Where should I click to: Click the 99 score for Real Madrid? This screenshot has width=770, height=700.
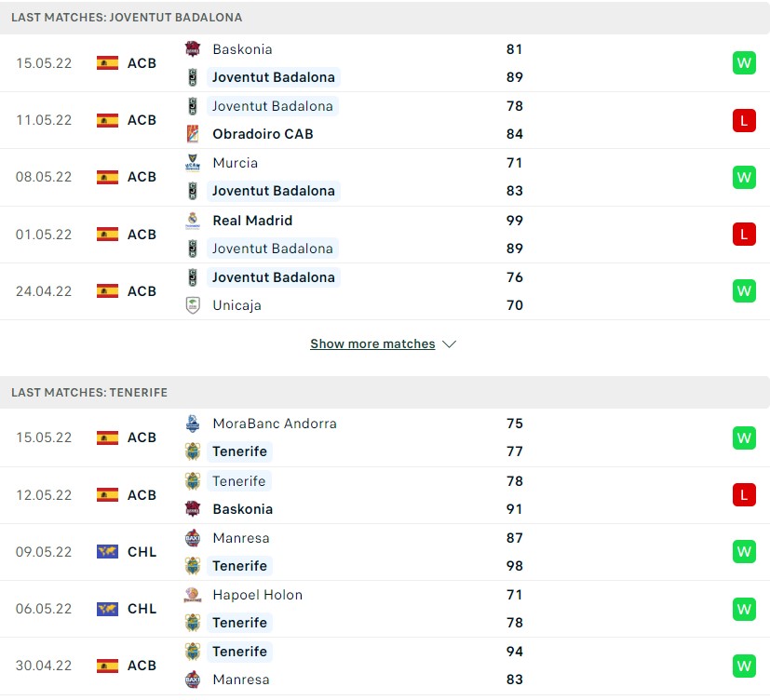click(515, 221)
